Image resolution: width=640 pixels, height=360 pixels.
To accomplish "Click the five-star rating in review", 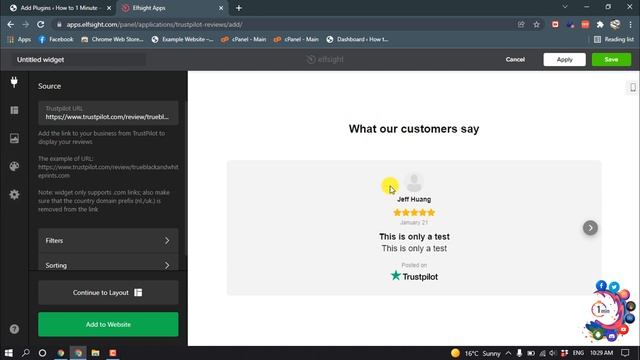I will click(414, 213).
